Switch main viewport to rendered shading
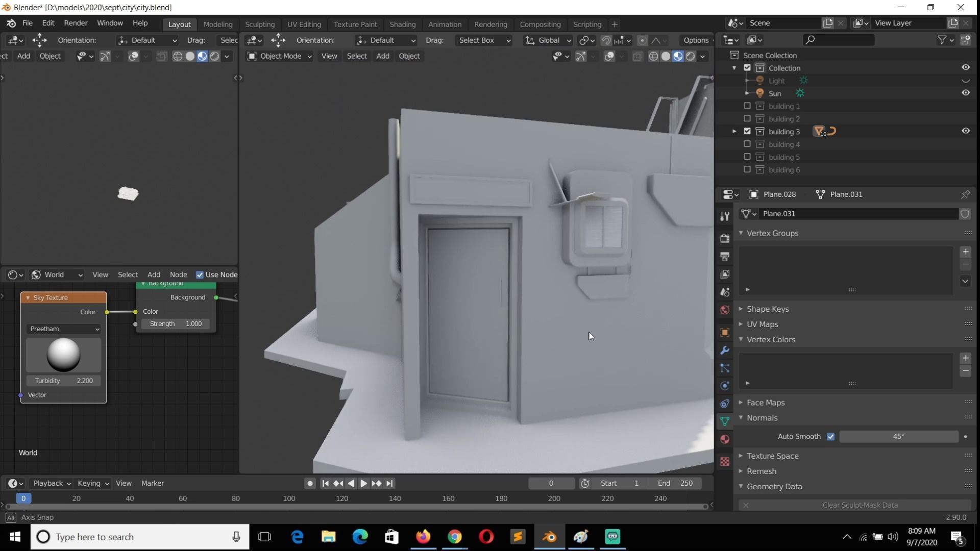The width and height of the screenshot is (980, 551). point(691,57)
